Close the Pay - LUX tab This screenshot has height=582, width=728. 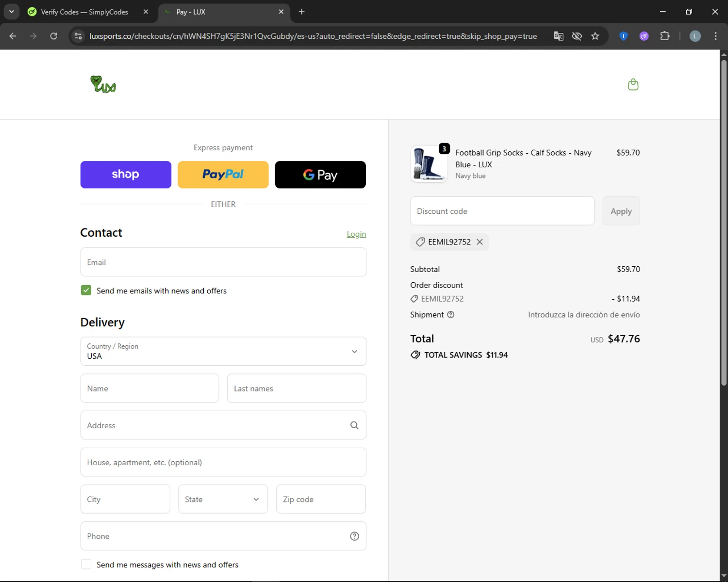pyautogui.click(x=281, y=12)
